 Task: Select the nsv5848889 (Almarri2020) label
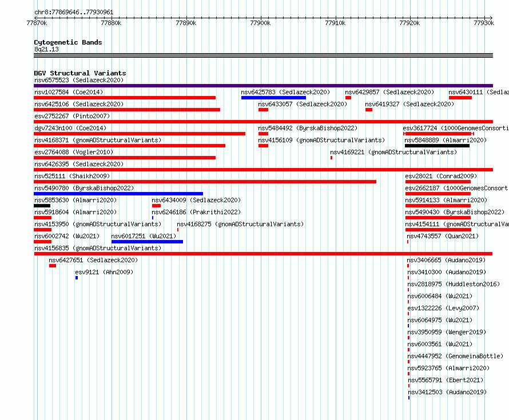click(x=446, y=140)
